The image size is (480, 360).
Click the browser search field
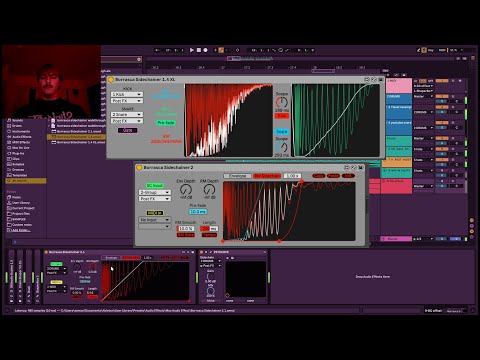pyautogui.click(x=122, y=59)
